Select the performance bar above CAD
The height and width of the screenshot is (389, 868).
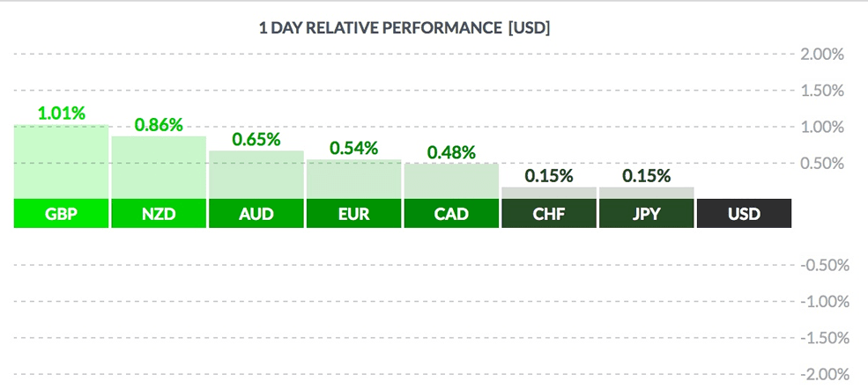click(x=451, y=181)
